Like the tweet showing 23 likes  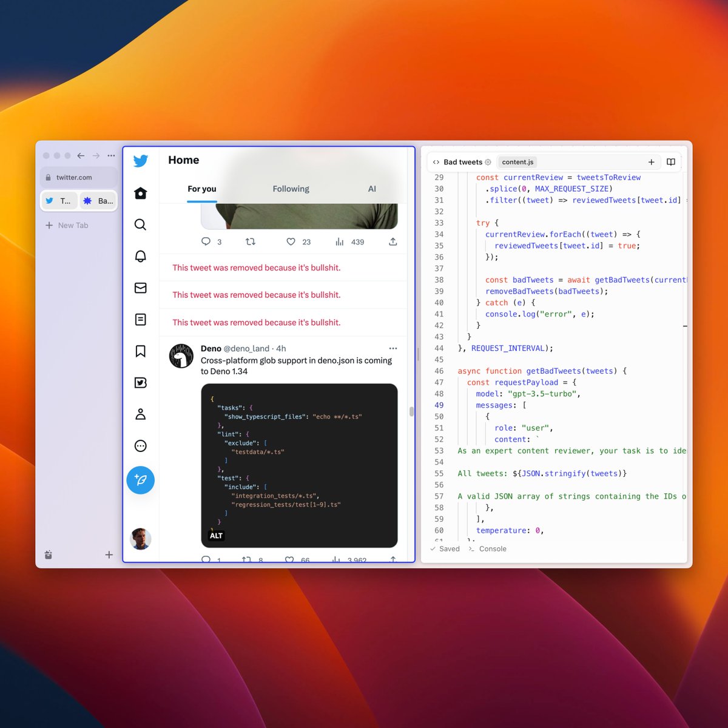pyautogui.click(x=291, y=241)
